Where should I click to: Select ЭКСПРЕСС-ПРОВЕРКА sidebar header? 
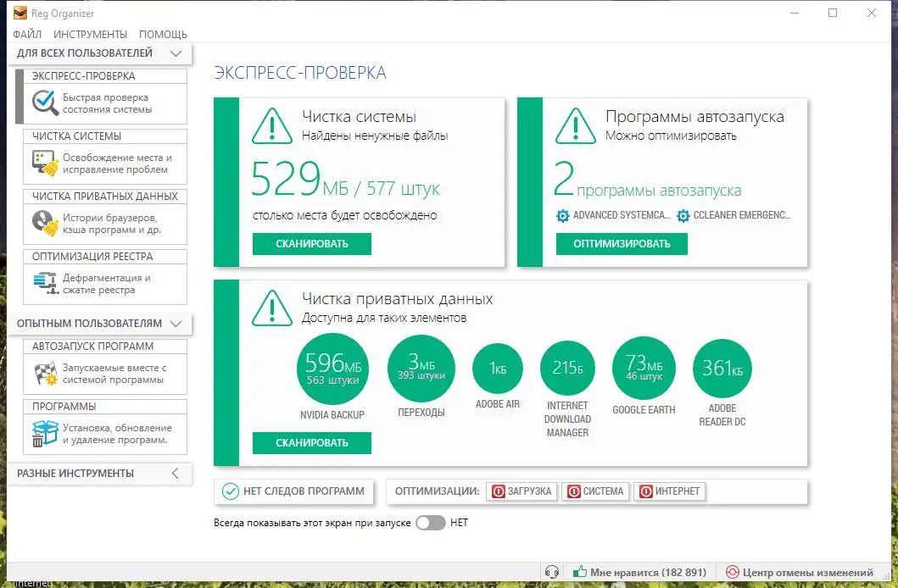point(105,76)
